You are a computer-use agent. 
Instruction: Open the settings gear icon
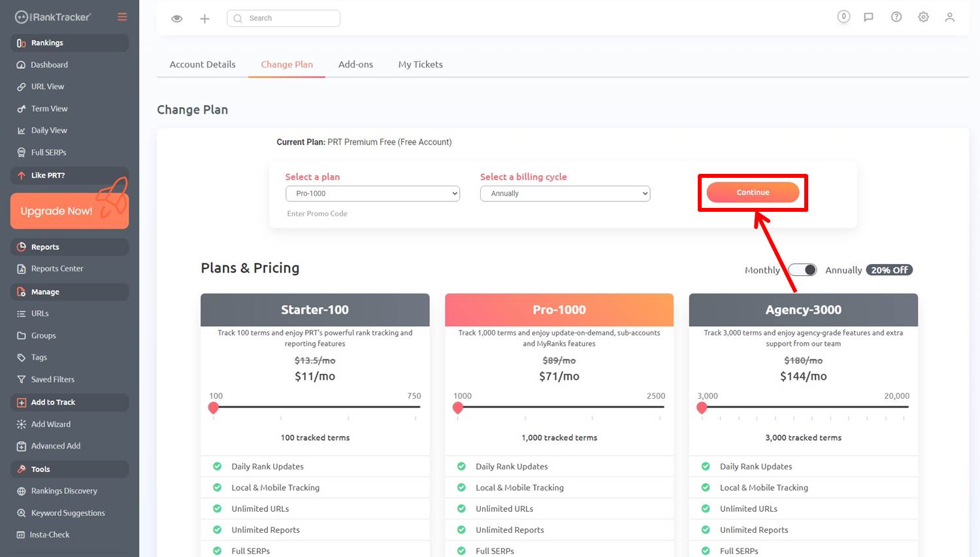(923, 17)
